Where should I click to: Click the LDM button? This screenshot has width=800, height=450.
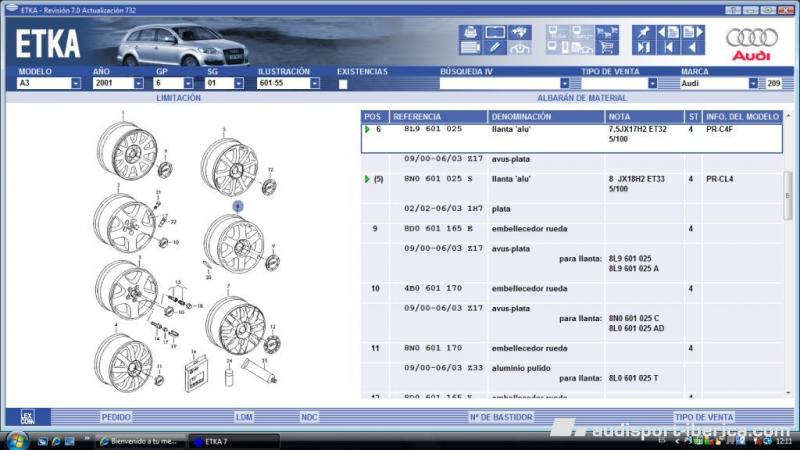244,417
